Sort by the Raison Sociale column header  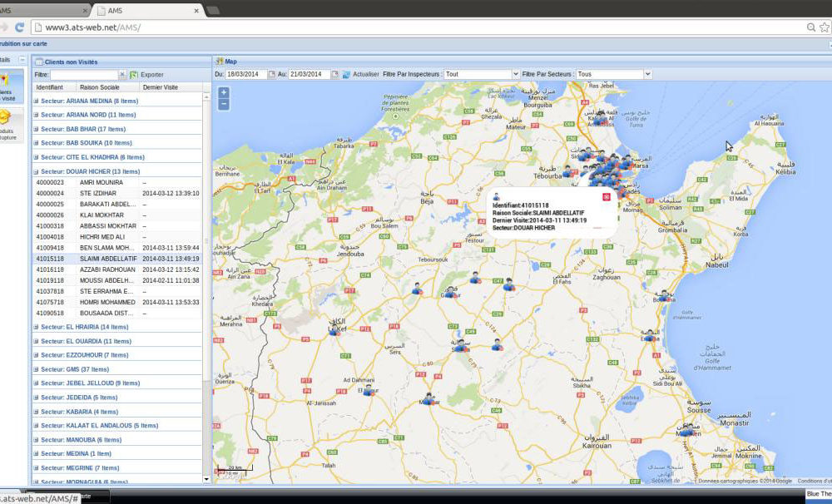pos(99,86)
